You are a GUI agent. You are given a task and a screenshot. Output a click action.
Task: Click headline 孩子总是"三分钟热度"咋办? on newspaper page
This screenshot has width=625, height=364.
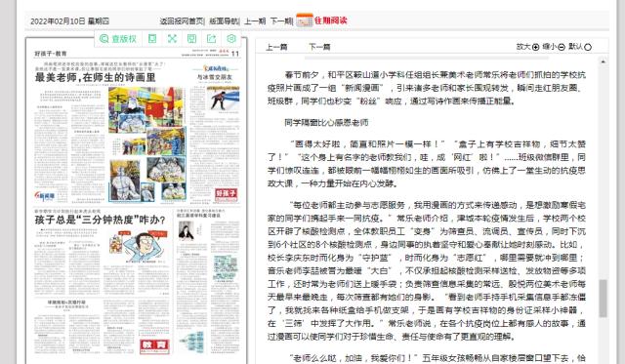(100, 220)
